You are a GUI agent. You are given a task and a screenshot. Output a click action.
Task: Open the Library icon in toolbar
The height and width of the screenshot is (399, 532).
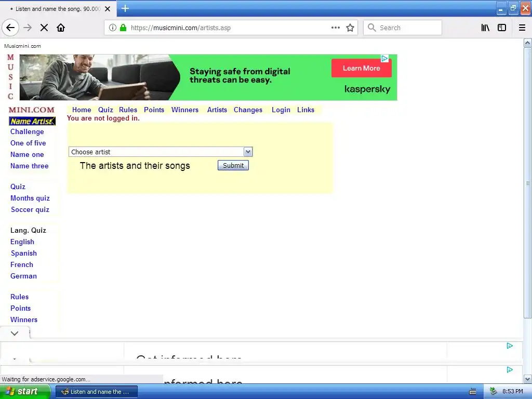(x=485, y=28)
